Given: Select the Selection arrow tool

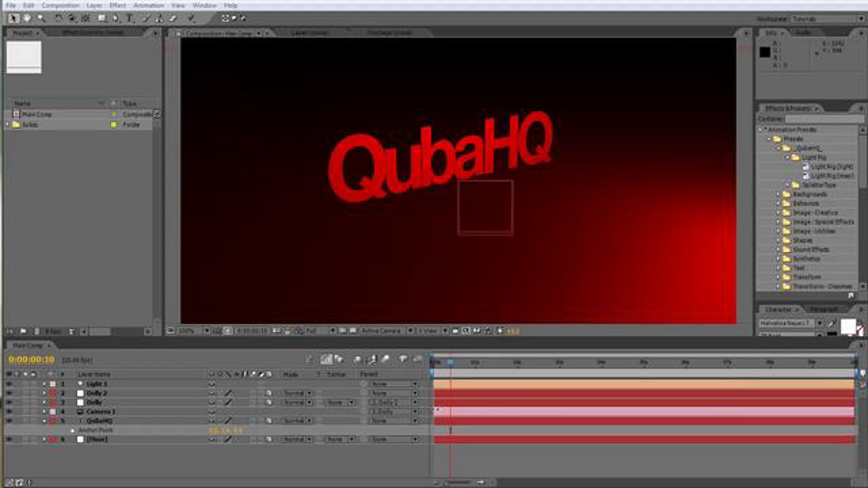Looking at the screenshot, I should pyautogui.click(x=14, y=18).
